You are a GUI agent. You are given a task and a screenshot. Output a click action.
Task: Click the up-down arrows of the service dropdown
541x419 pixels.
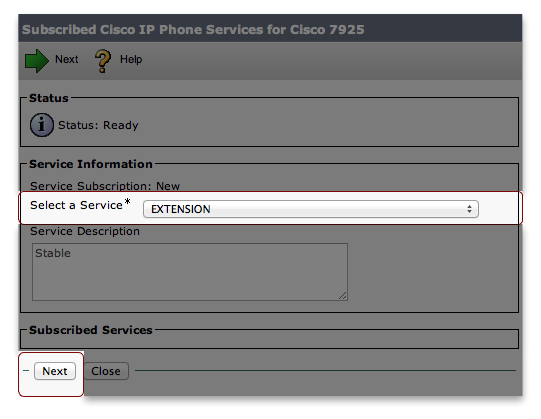469,209
